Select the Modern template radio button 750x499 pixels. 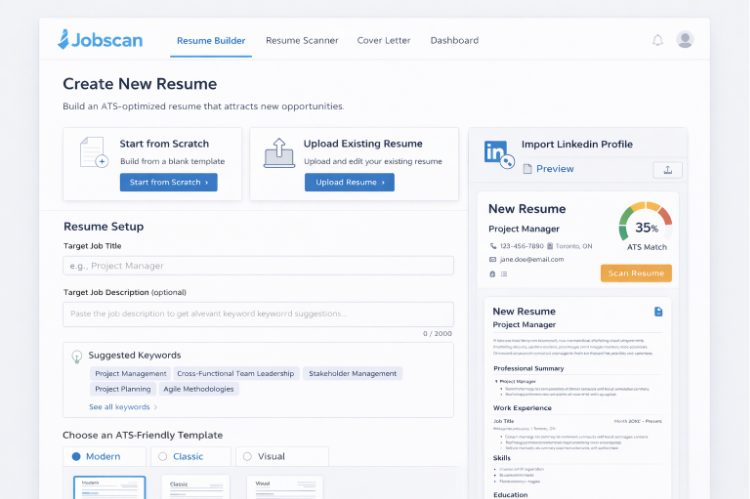pos(76,456)
